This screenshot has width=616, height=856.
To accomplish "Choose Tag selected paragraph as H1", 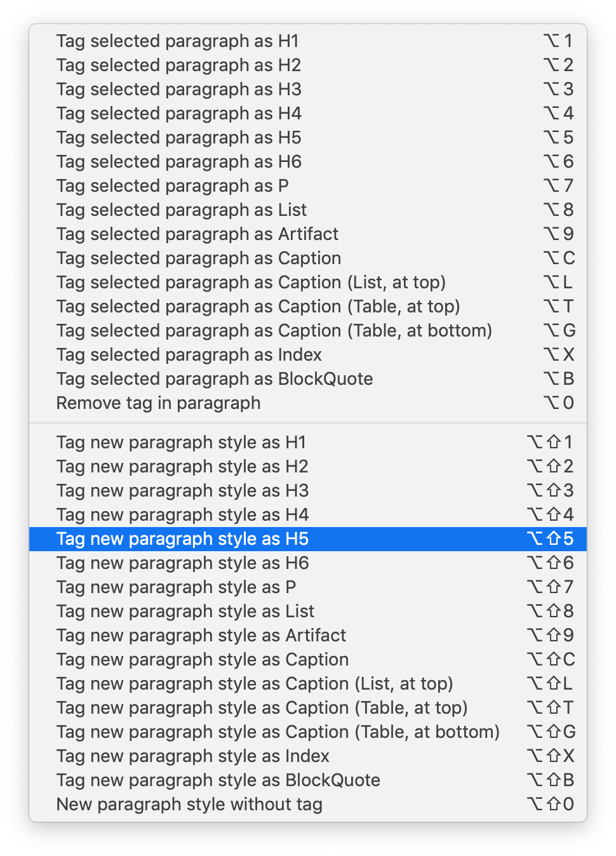I will click(308, 41).
